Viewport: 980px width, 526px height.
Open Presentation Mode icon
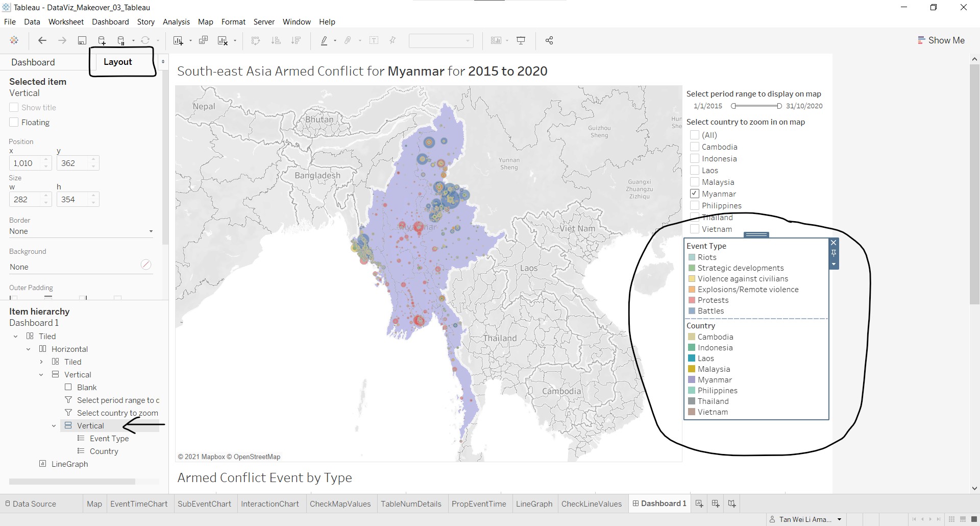pos(521,41)
